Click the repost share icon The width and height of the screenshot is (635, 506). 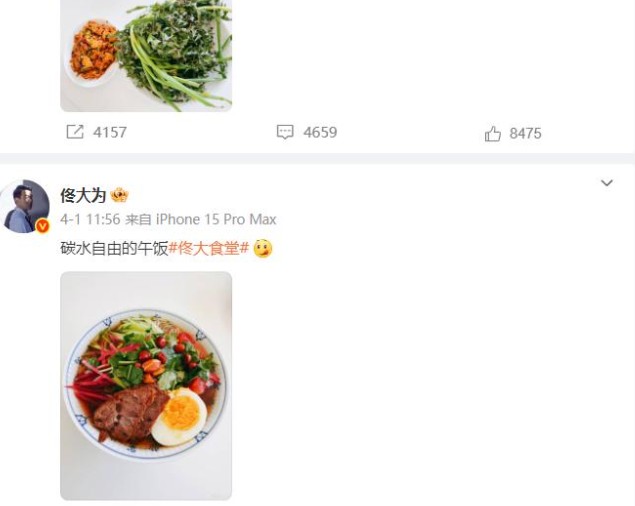click(x=75, y=132)
